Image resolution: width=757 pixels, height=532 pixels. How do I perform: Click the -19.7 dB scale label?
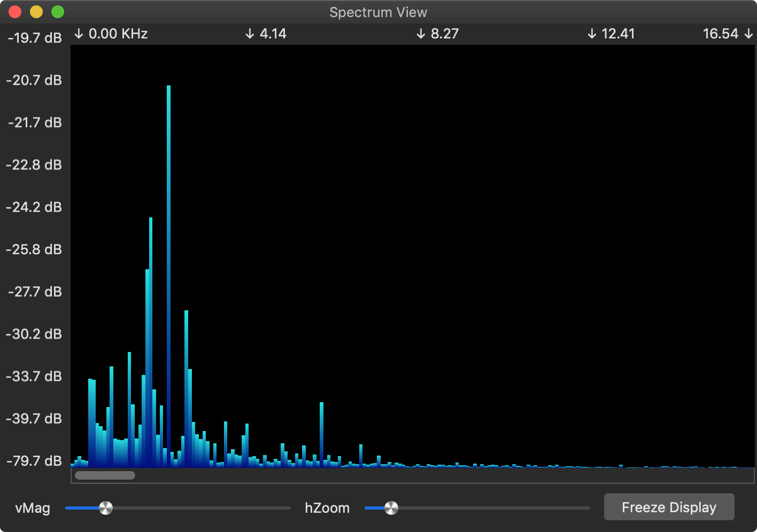click(35, 38)
